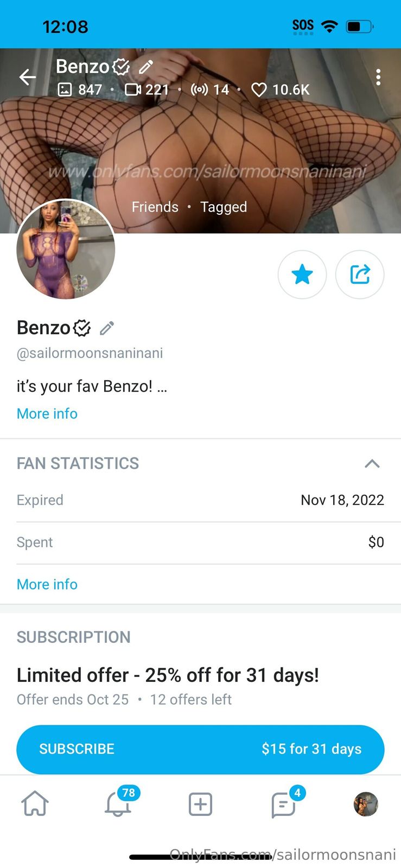The image size is (401, 868).
Task: Tap the new post plus icon
Action: (200, 804)
